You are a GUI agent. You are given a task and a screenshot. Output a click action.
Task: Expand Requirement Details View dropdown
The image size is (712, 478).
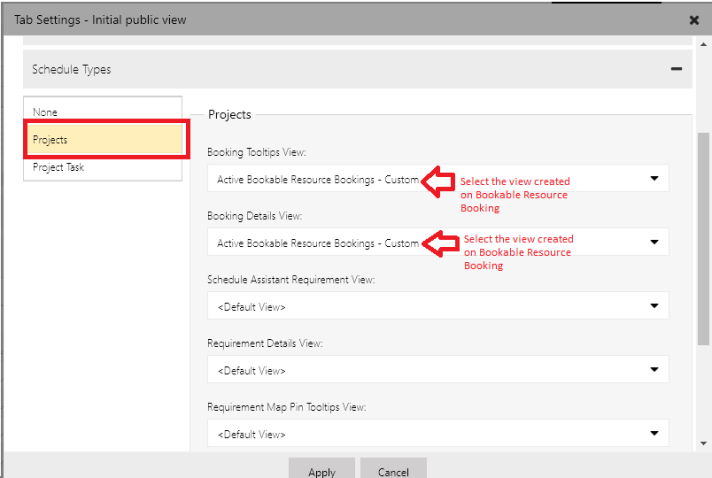click(x=437, y=371)
